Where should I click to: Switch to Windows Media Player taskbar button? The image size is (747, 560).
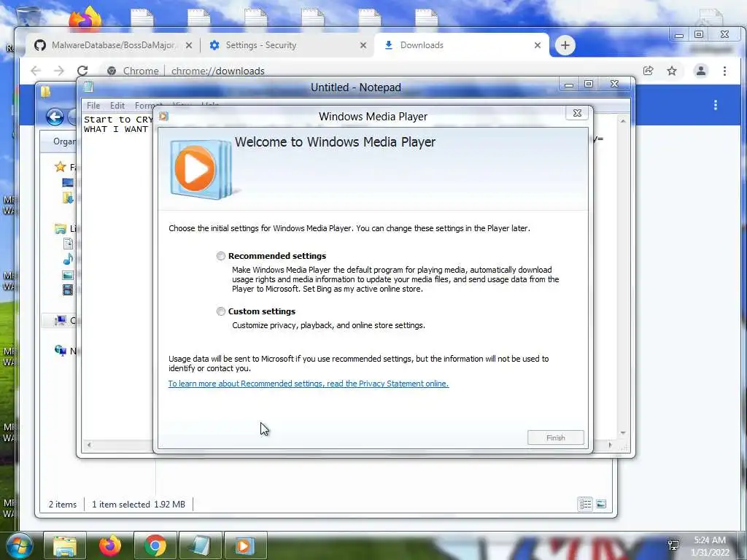245,545
